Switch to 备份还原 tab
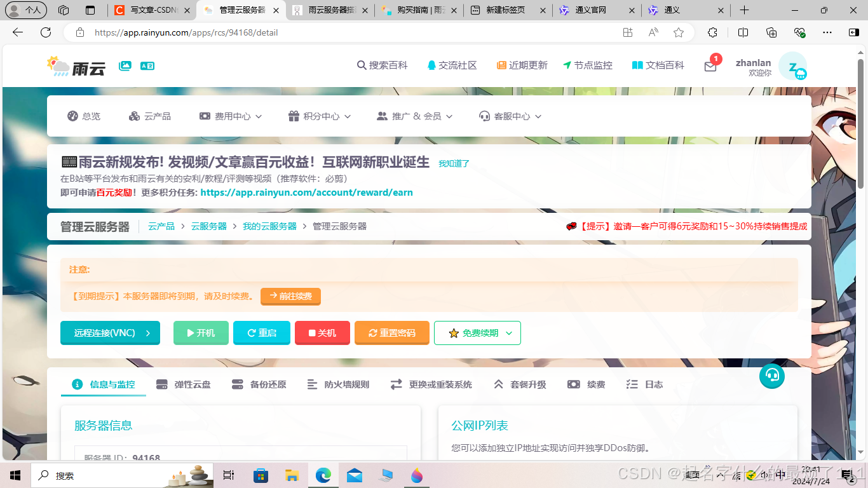The height and width of the screenshot is (488, 868). point(259,384)
